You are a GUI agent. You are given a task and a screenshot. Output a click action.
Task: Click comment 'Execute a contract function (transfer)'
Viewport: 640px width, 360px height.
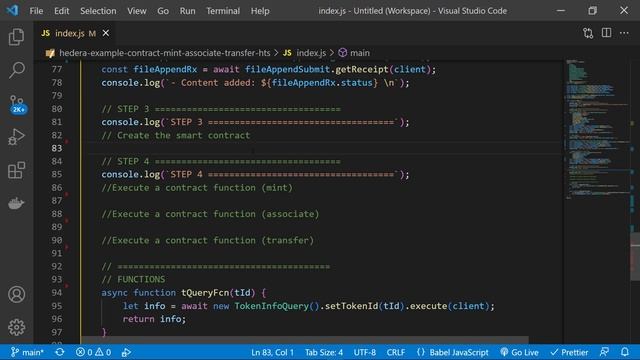click(208, 240)
